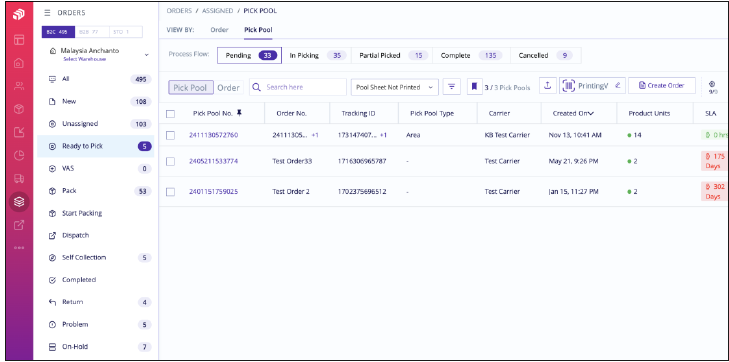Open the products box icon in sidebar
Screen dimensions: 729x362
[x=19, y=109]
